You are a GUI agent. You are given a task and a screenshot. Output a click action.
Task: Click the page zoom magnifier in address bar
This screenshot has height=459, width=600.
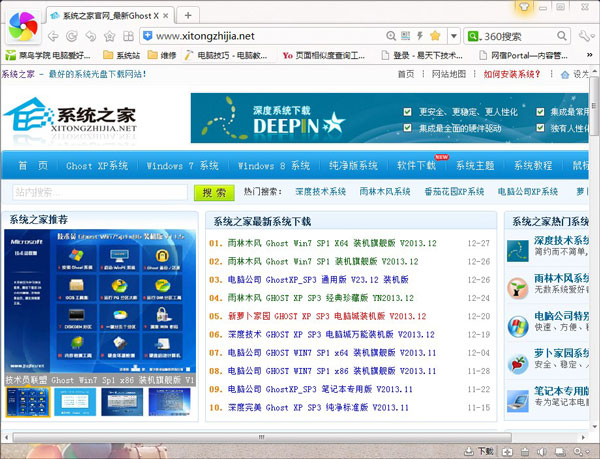pos(391,36)
